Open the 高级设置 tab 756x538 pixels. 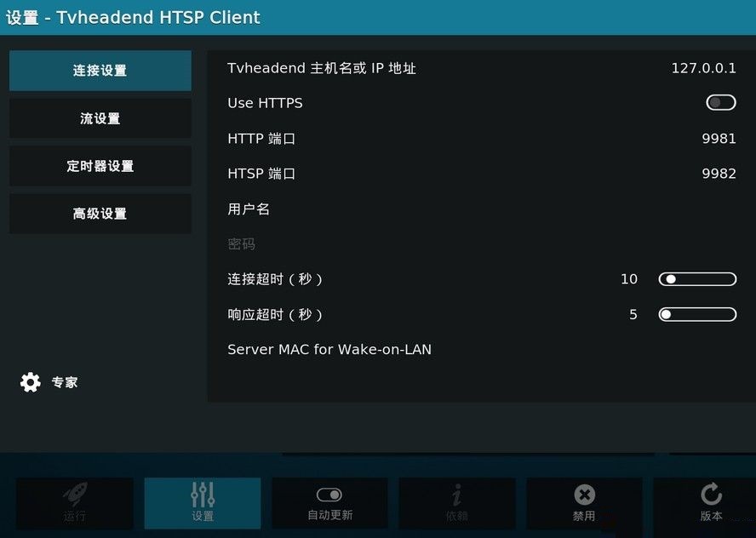(100, 214)
